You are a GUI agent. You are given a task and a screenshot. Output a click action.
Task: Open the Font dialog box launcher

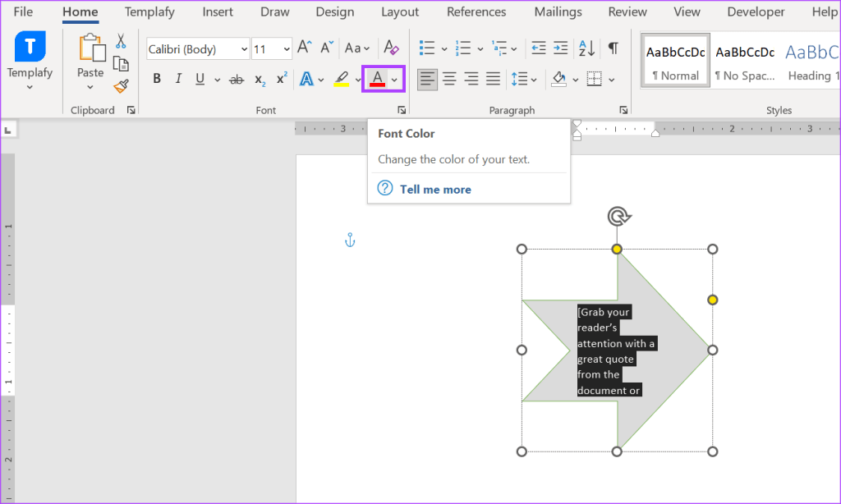click(402, 109)
